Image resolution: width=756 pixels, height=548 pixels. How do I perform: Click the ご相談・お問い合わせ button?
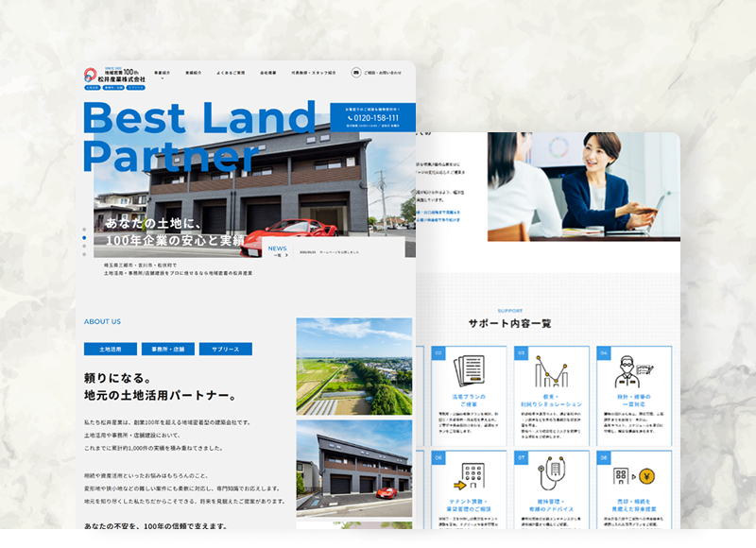point(377,72)
